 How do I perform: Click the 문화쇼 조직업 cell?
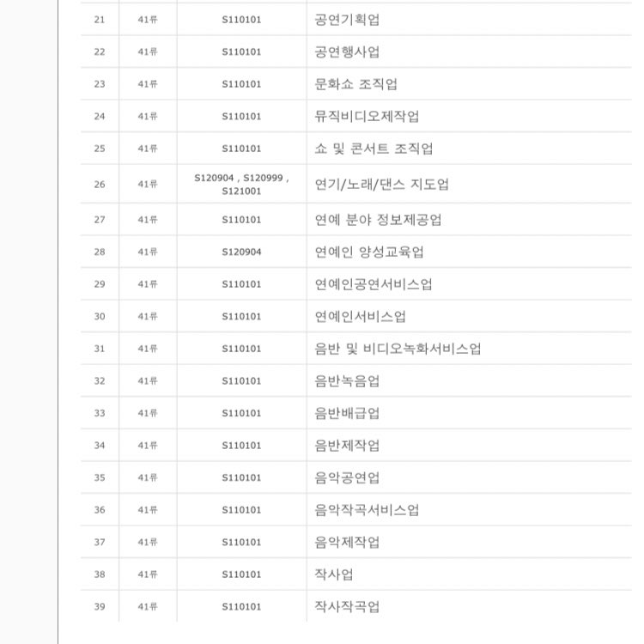356,84
